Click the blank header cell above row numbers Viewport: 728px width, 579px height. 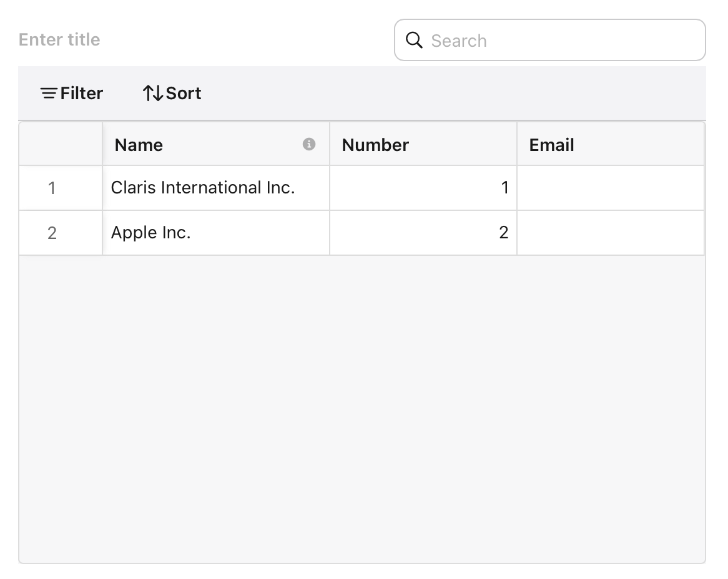point(60,144)
